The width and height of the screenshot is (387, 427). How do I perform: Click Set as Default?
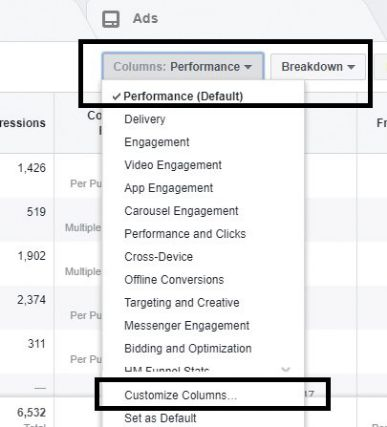tap(160, 418)
